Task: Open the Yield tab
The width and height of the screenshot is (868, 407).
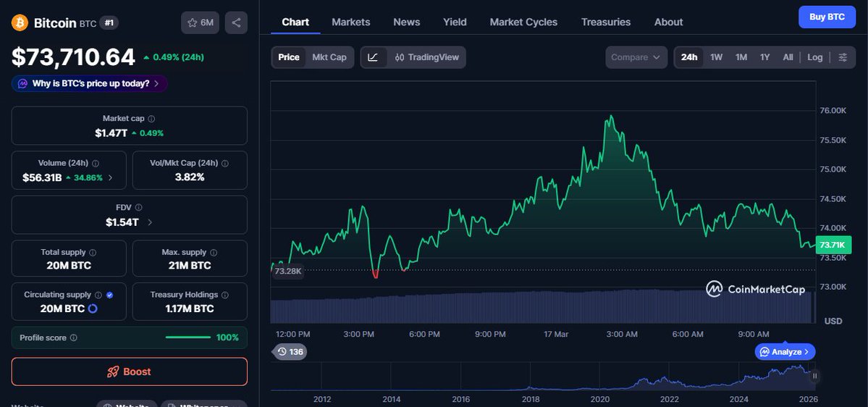Action: (x=455, y=22)
